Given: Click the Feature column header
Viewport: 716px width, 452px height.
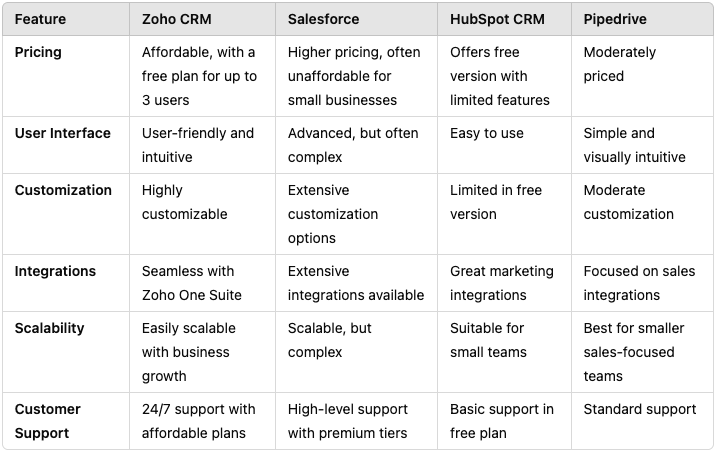Looking at the screenshot, I should pos(40,19).
